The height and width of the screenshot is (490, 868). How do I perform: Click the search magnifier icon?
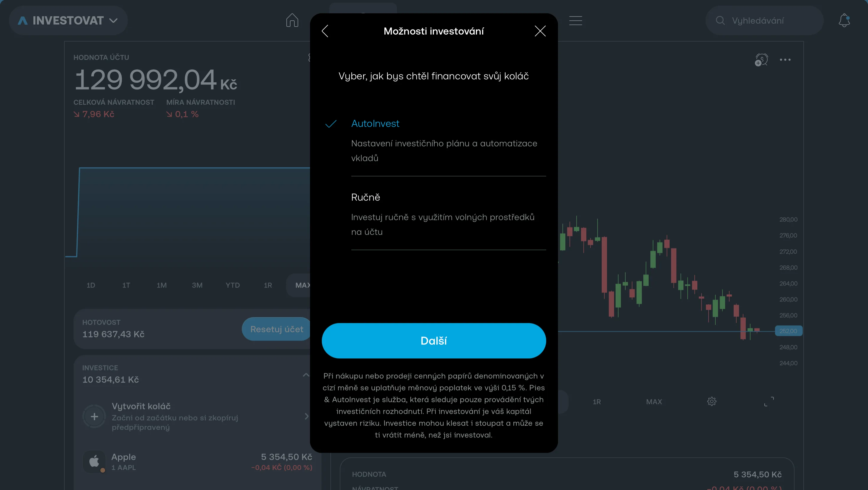tap(720, 20)
